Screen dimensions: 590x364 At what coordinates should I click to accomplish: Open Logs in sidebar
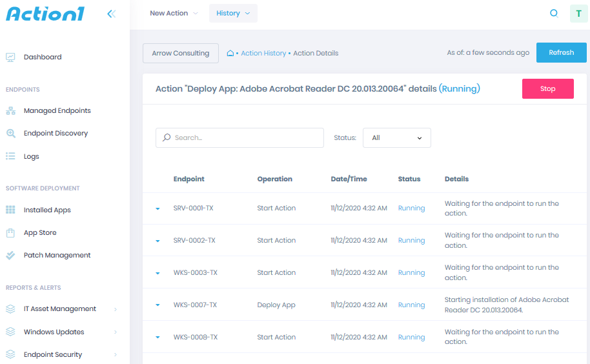coord(31,156)
